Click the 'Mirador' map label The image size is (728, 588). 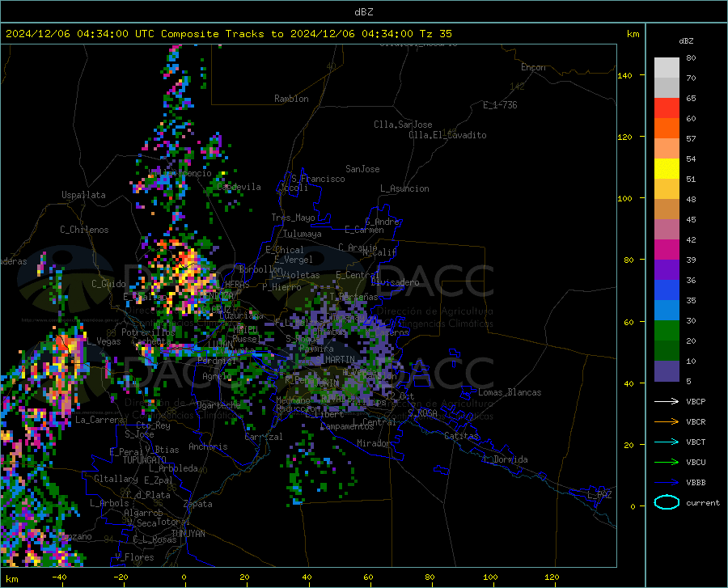374,443
